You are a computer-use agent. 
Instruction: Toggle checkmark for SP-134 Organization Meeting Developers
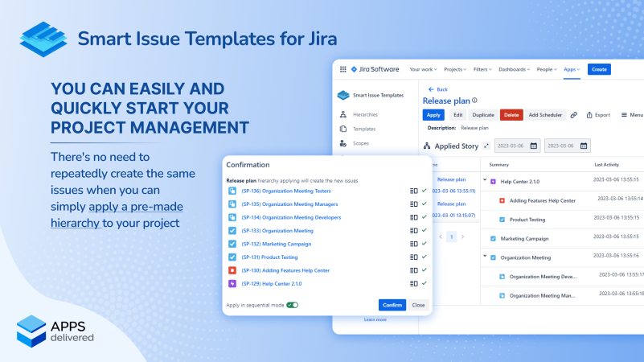click(425, 217)
